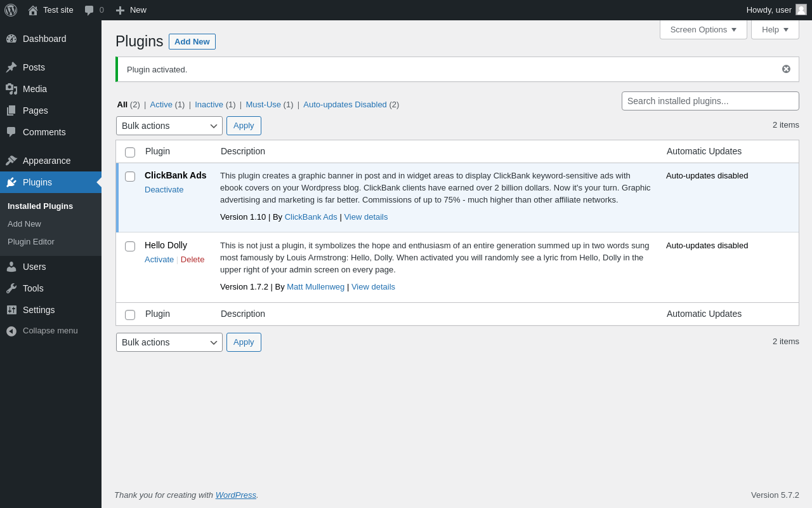
Task: Click the "Plugin activated." notice text
Action: click(x=157, y=70)
